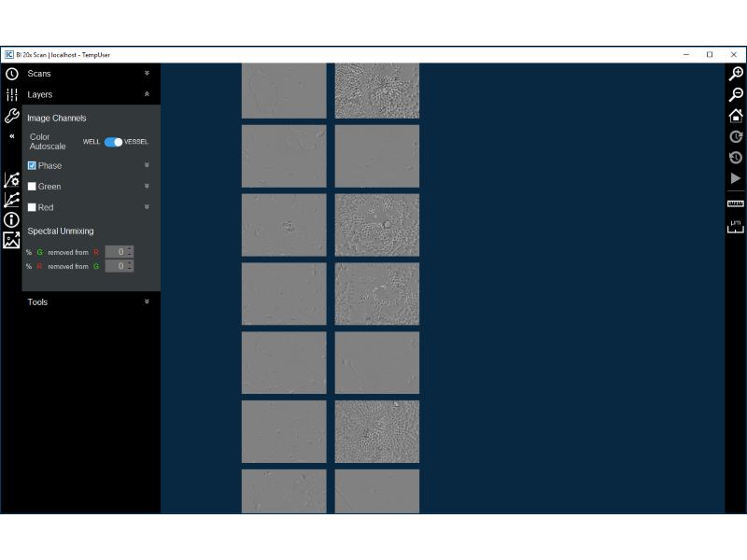
Task: Open the Scans clock icon in sidebar
Action: coord(12,74)
